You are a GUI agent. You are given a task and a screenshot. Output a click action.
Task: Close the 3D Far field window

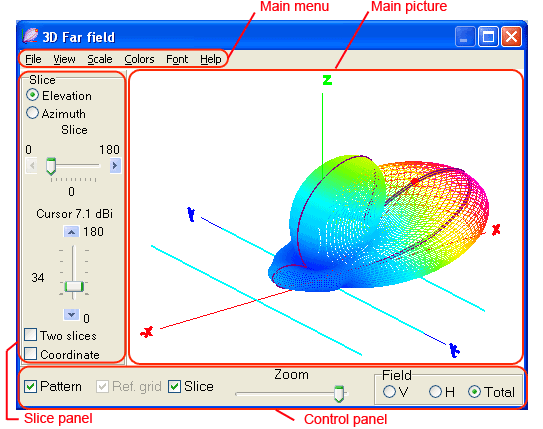coord(511,36)
